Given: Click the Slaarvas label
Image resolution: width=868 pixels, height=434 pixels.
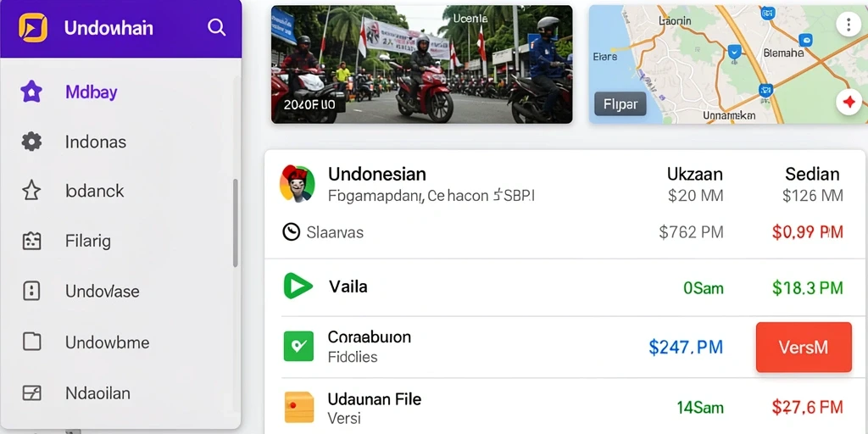Looking at the screenshot, I should (335, 232).
